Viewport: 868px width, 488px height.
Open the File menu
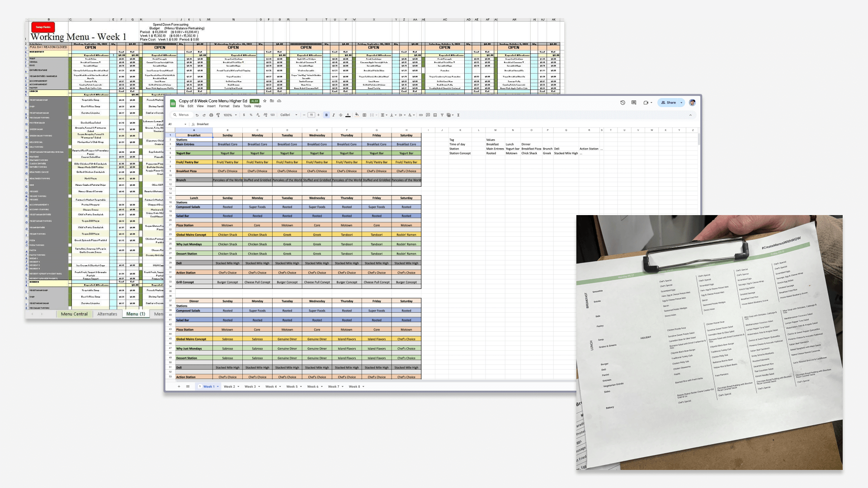click(x=181, y=107)
